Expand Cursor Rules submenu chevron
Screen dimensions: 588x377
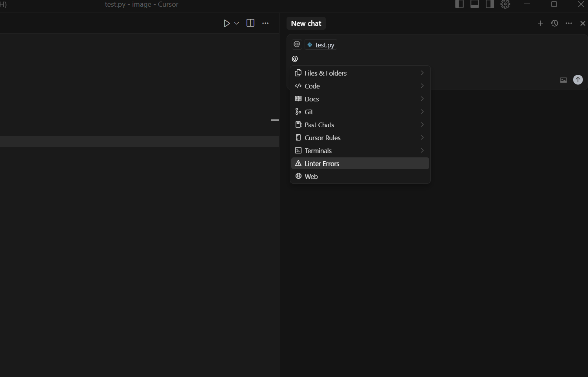pyautogui.click(x=422, y=137)
